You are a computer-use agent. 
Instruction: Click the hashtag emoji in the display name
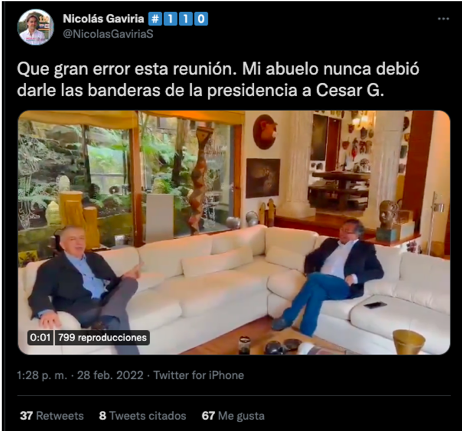coord(155,19)
